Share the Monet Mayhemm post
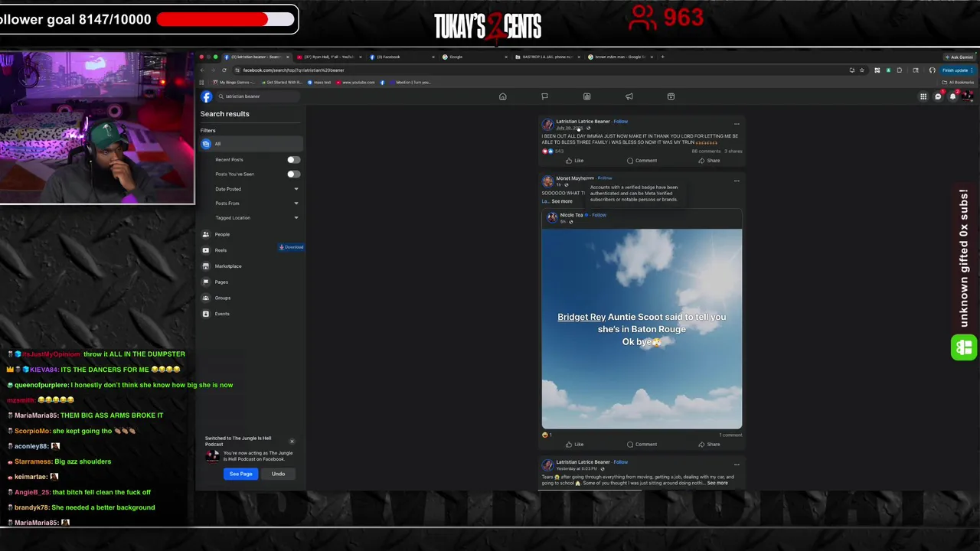The height and width of the screenshot is (551, 980). pos(709,445)
